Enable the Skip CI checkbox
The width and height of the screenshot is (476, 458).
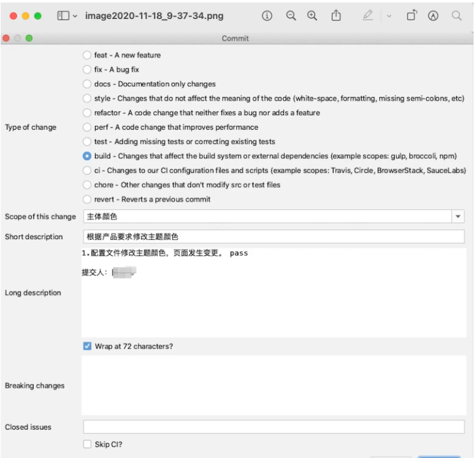click(x=87, y=444)
